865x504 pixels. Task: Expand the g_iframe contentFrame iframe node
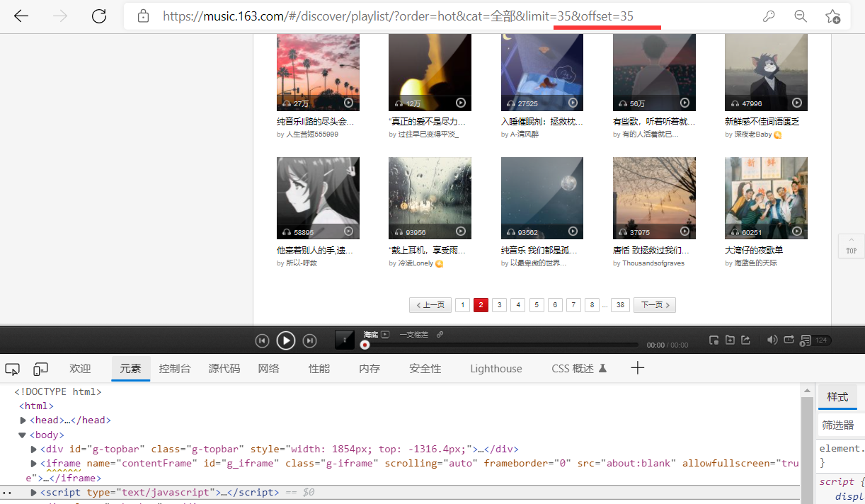(33, 464)
